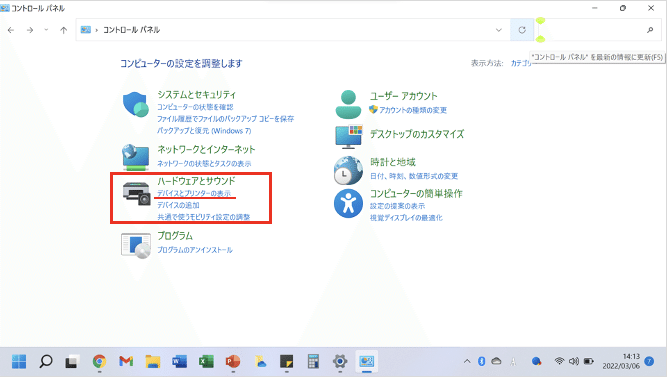This screenshot has width=667, height=377.
Task: Open Settings gear on the taskbar
Action: (340, 362)
